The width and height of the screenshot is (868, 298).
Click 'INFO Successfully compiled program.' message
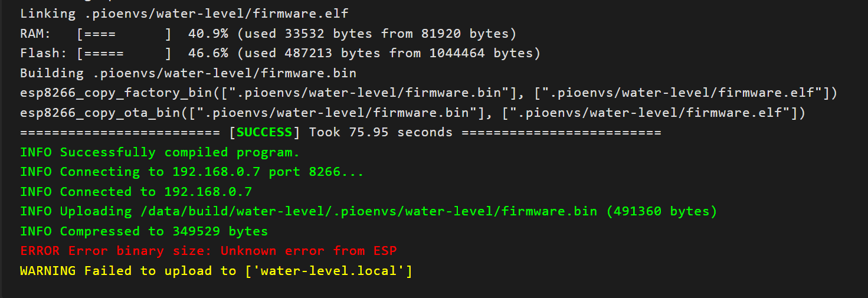160,152
